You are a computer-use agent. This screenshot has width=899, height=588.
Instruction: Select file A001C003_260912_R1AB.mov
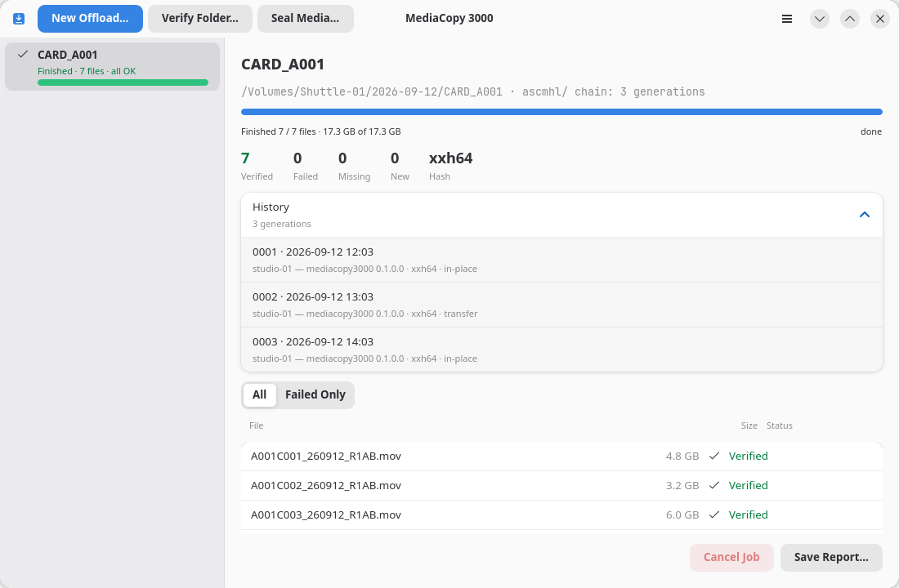tap(562, 514)
